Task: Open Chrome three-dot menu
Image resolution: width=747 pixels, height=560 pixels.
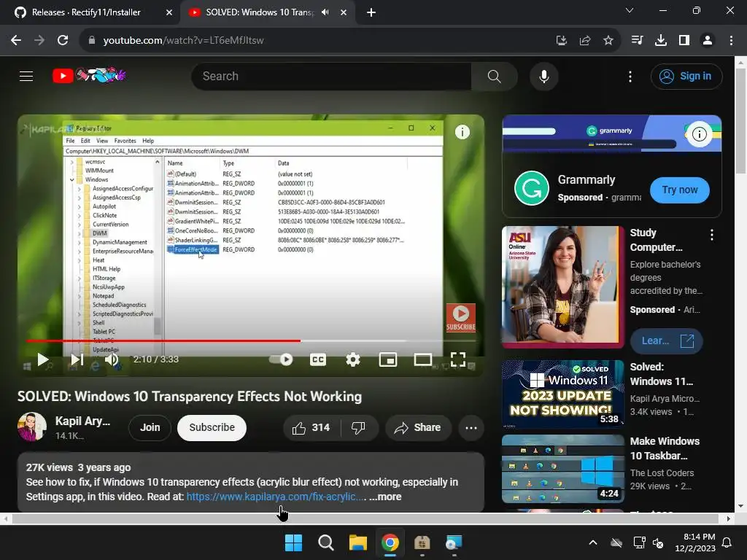Action: 731,41
